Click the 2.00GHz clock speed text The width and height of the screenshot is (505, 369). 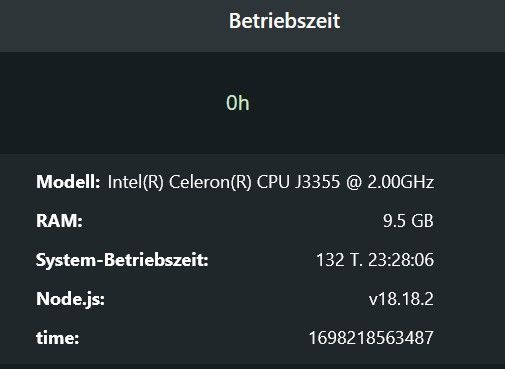[401, 182]
